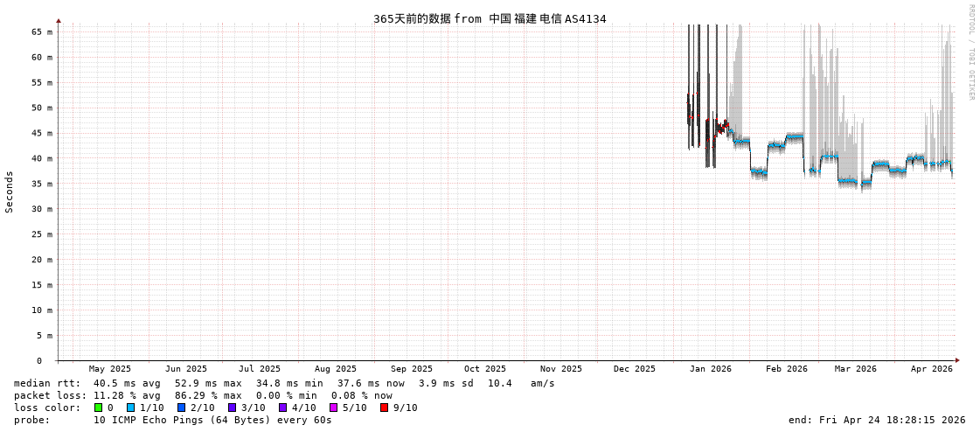Click the packet loss statistics line
980x432 pixels.
pyautogui.click(x=203, y=395)
